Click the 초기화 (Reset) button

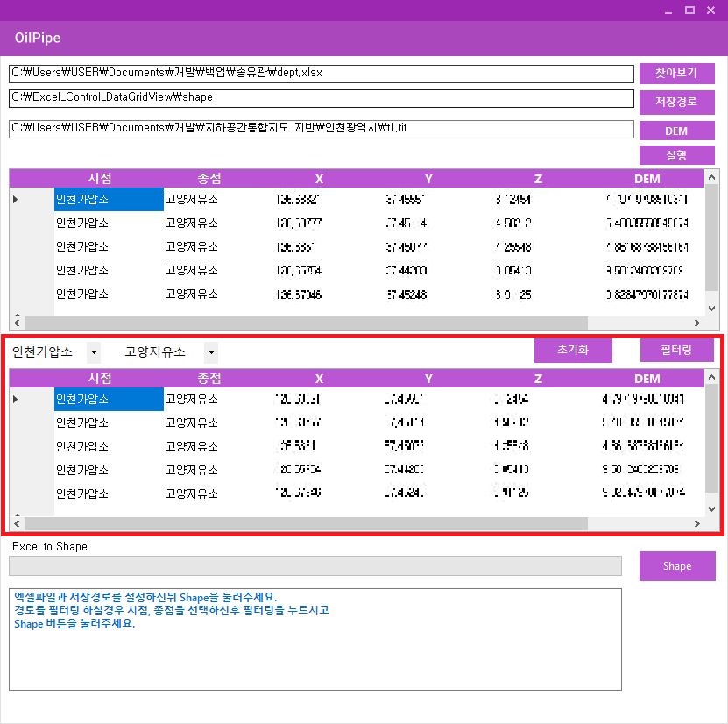click(x=573, y=350)
